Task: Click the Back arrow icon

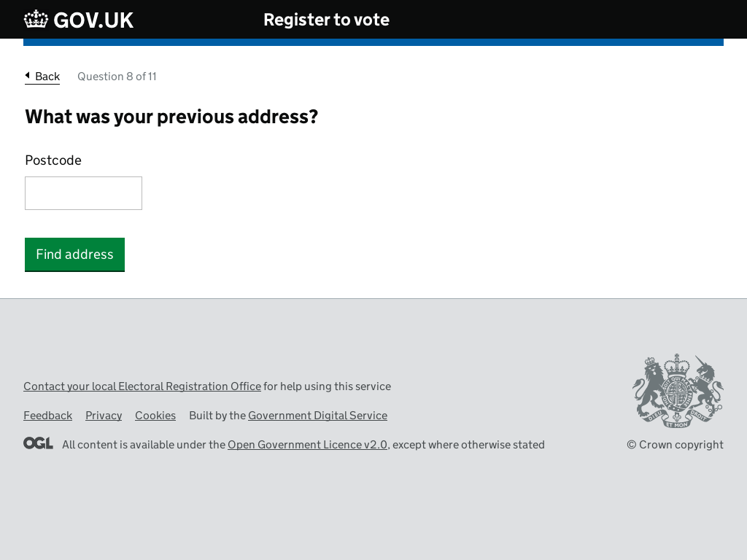Action: [x=28, y=75]
